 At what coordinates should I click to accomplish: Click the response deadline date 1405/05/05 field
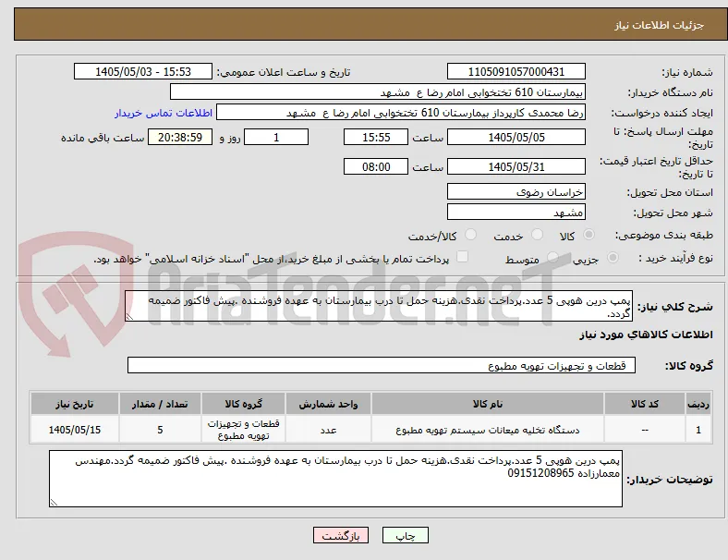516,137
